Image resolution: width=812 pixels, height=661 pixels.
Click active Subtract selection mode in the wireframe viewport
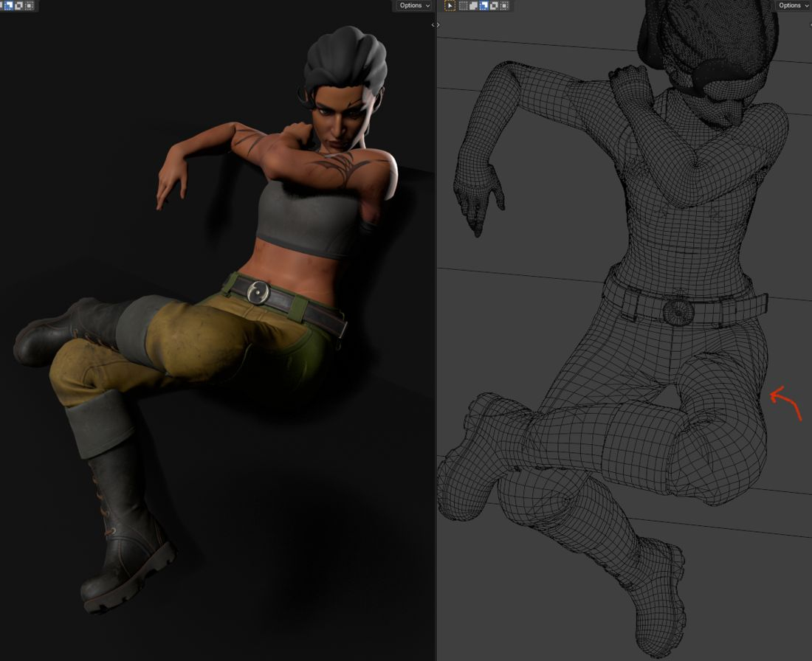484,6
